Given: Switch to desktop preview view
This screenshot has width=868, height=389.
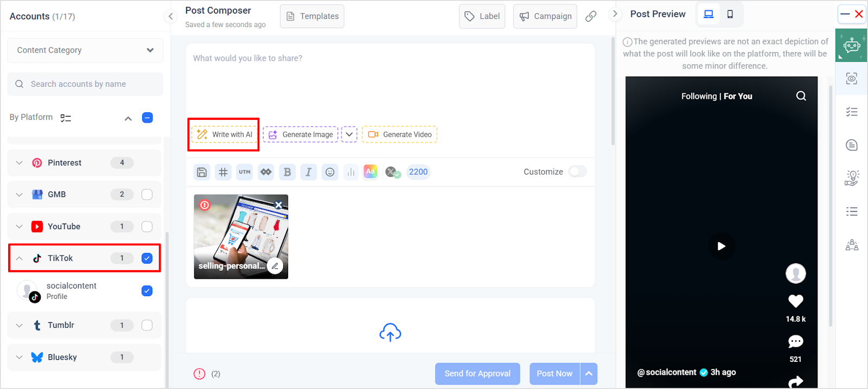Looking at the screenshot, I should click(709, 14).
